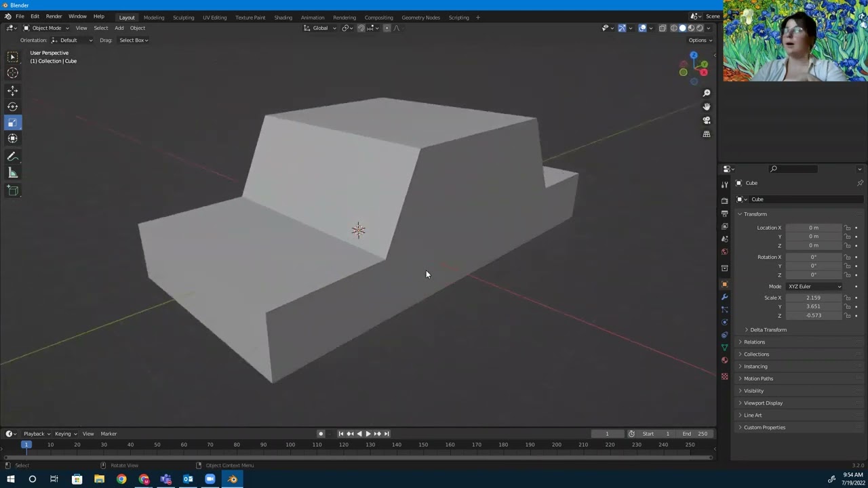Open the Object Mode dropdown

pos(46,28)
